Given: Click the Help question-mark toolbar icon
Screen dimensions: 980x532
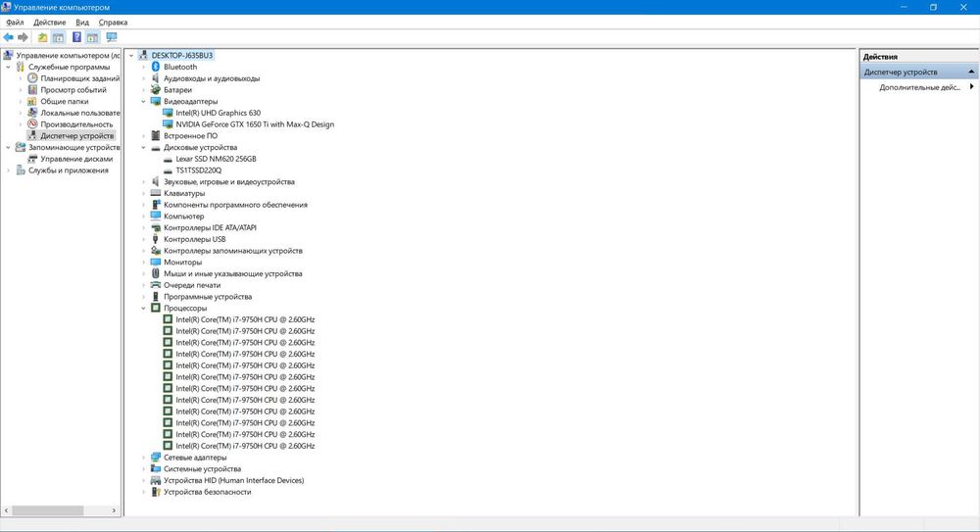Looking at the screenshot, I should click(x=76, y=37).
